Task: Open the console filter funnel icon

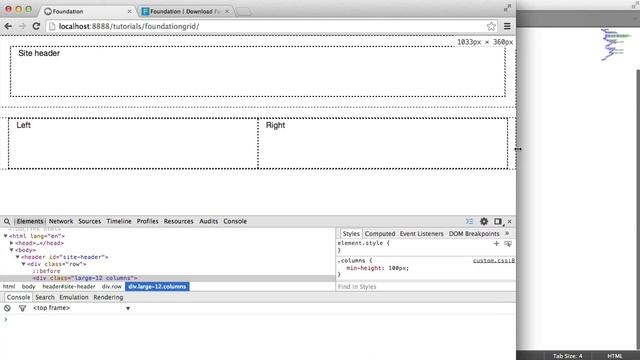Action: [x=22, y=308]
